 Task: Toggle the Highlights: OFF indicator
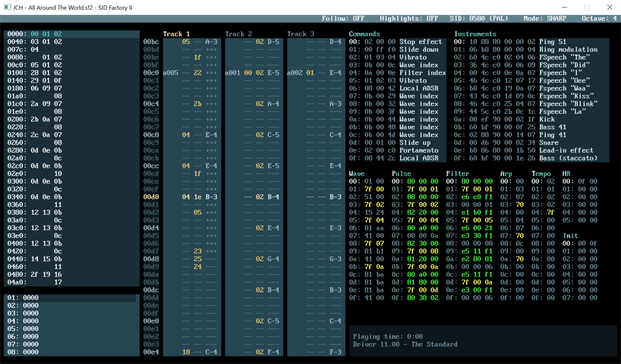[409, 19]
